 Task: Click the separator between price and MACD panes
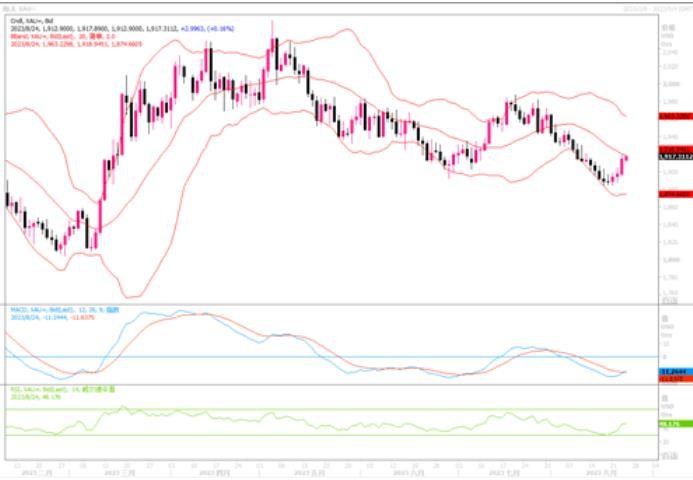(330, 304)
